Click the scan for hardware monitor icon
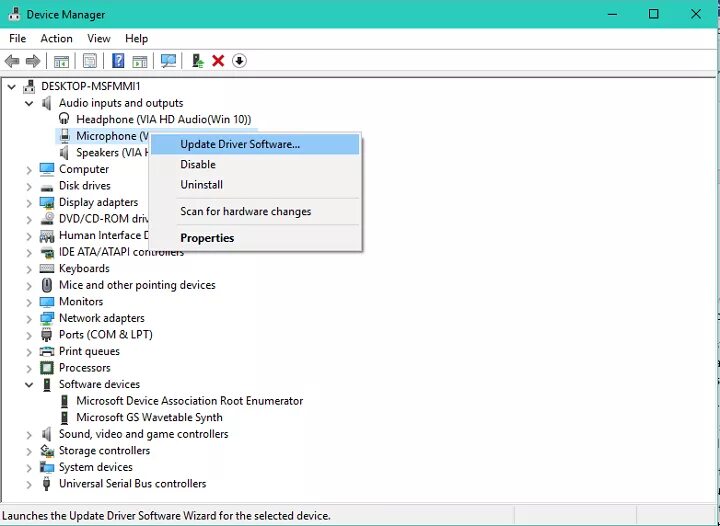The height and width of the screenshot is (526, 720). [168, 61]
